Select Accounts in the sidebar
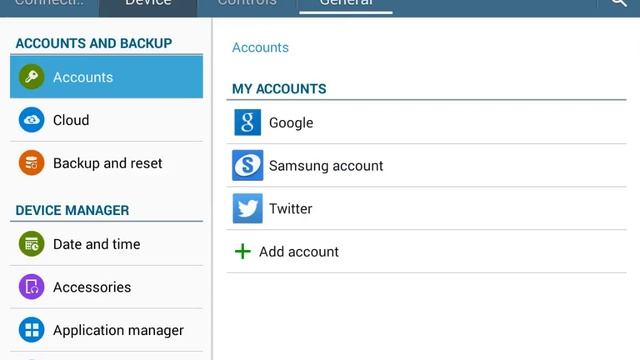Screen dimensions: 640x360 pos(107,77)
